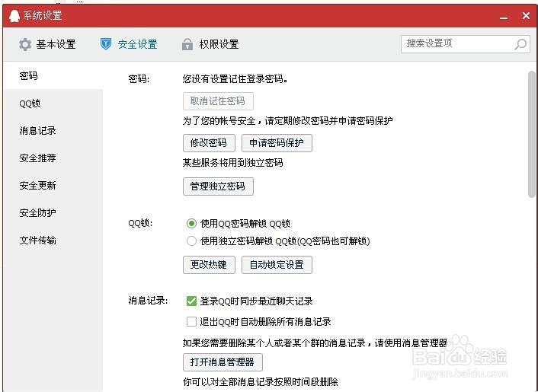The width and height of the screenshot is (538, 392).
Task: Open 管理独立密码
Action: (x=218, y=186)
